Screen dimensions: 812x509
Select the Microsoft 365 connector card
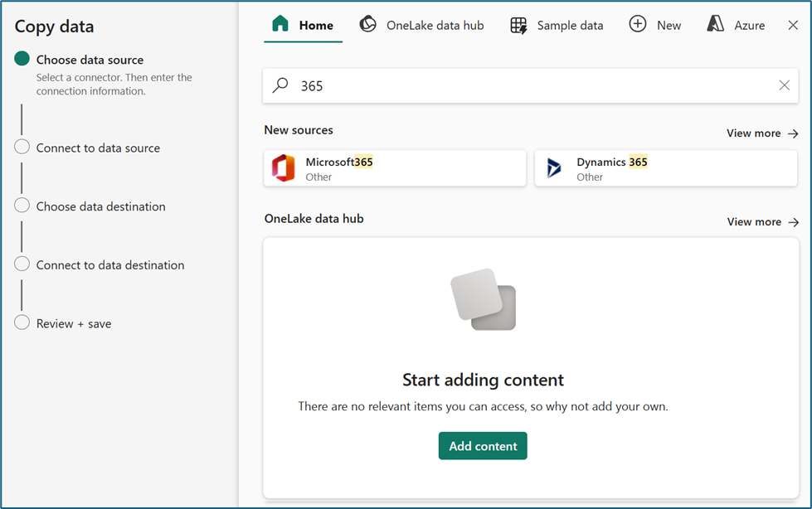395,168
